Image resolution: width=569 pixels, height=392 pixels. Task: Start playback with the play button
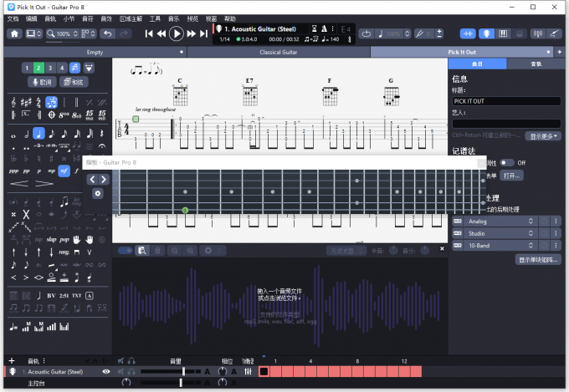click(x=177, y=33)
